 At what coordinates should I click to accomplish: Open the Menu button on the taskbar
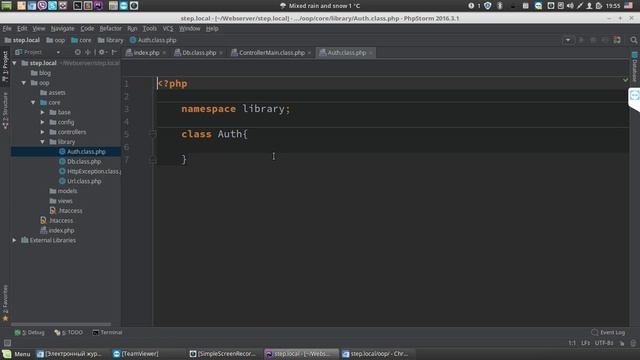[x=17, y=354]
